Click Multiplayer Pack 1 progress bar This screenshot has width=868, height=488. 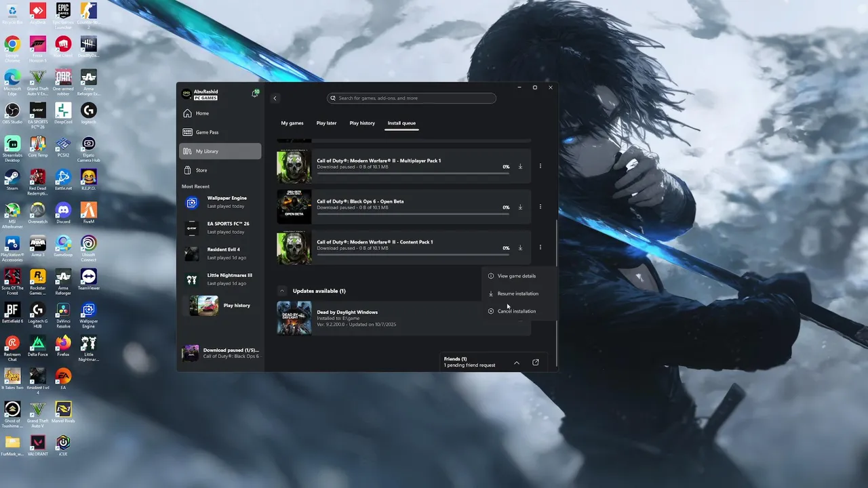[413, 174]
